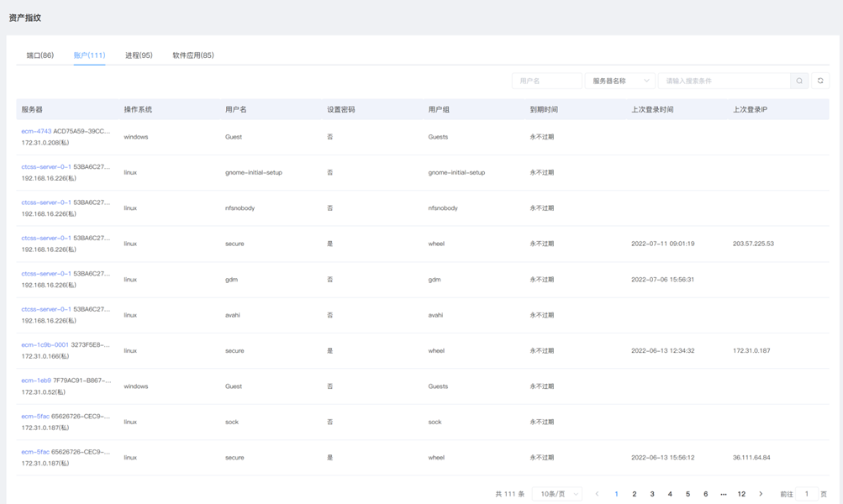Viewport: 843px width, 504px height.
Task: Go to page 6
Action: pyautogui.click(x=705, y=494)
